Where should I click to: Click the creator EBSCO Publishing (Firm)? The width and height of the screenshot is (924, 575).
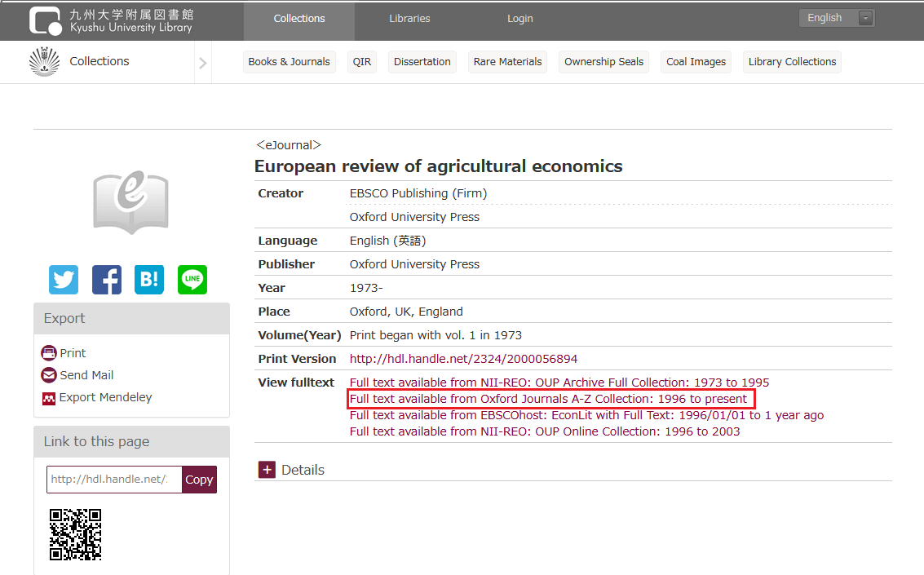pos(418,193)
